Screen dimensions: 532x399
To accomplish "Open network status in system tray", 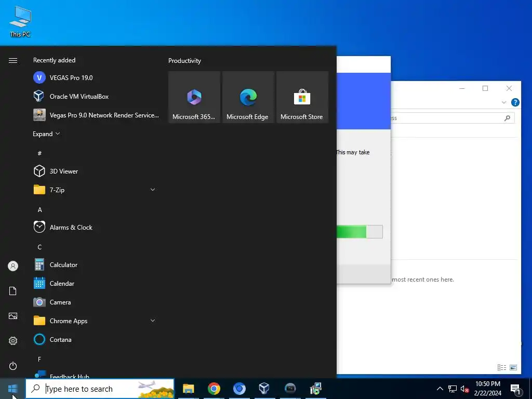I will (453, 389).
